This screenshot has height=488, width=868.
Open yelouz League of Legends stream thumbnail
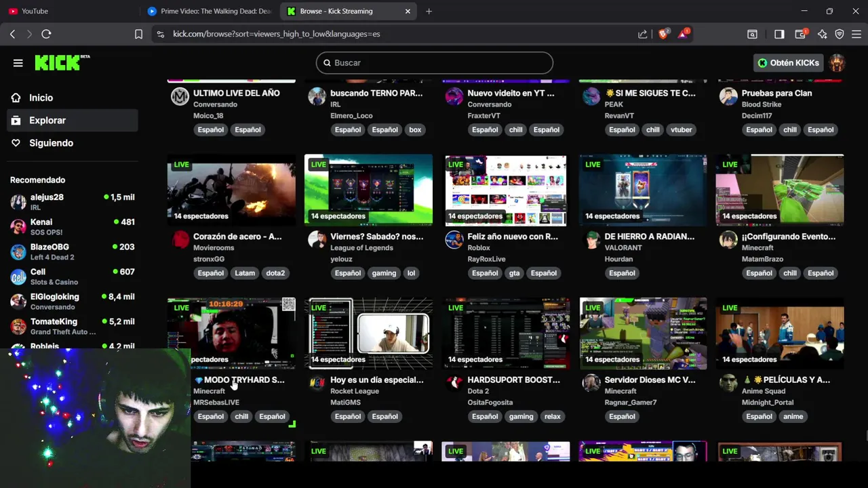point(368,190)
